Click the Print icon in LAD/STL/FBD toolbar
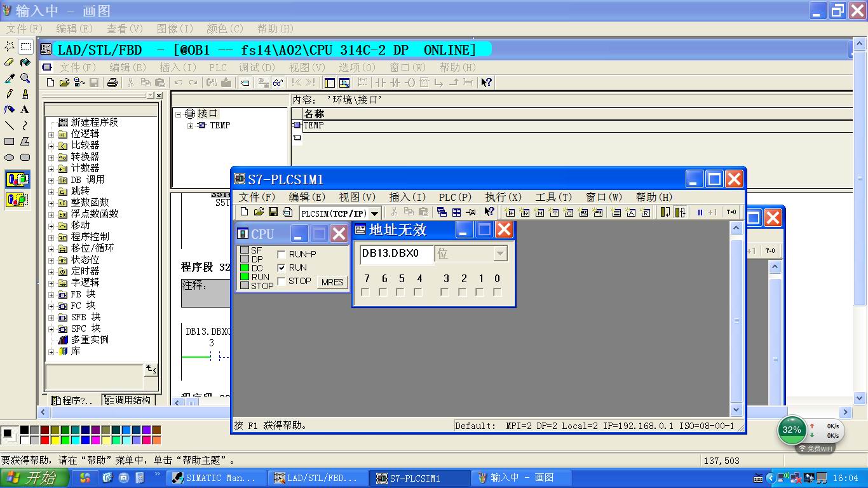Image resolution: width=868 pixels, height=488 pixels. [112, 83]
